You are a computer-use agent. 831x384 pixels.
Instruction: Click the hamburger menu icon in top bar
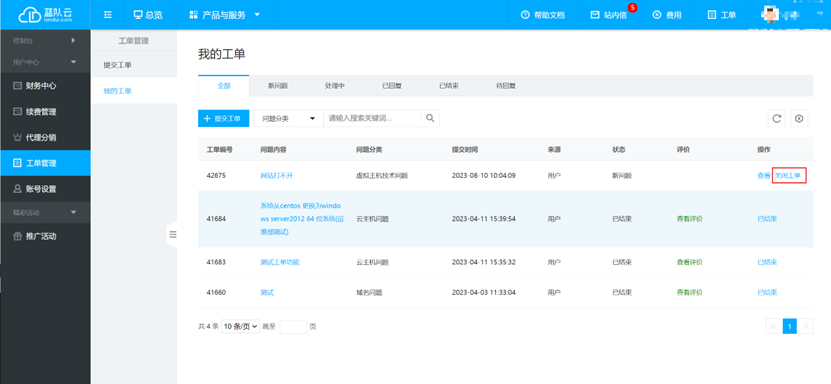(108, 15)
